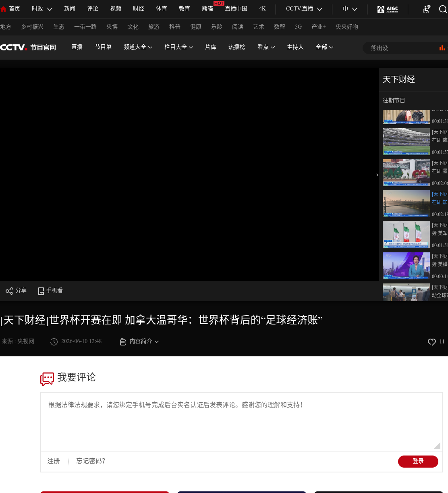Open the 栏目大全 dropdown
The width and height of the screenshot is (448, 493).
click(x=178, y=47)
